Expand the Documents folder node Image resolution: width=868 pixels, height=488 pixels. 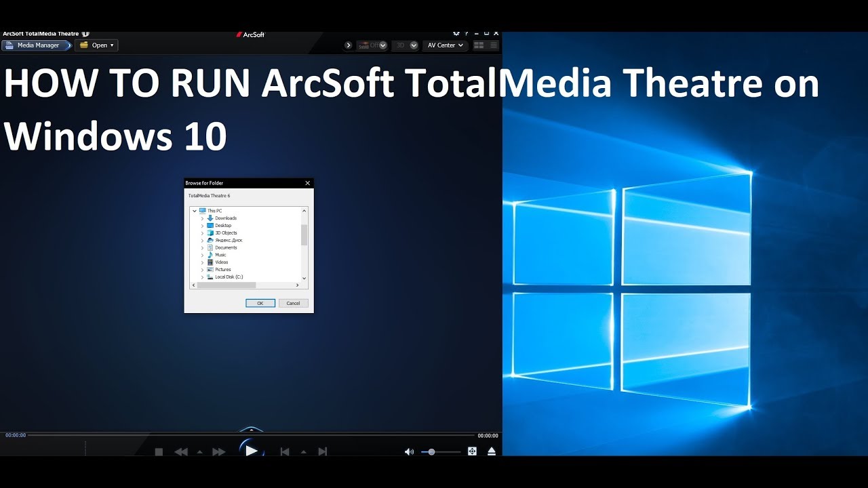pyautogui.click(x=202, y=248)
